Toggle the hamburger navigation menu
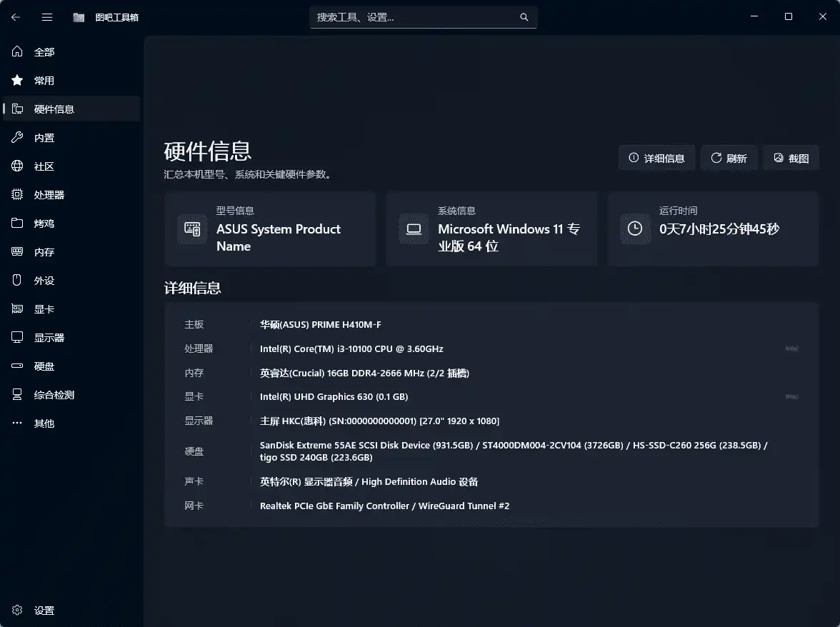 (x=47, y=17)
